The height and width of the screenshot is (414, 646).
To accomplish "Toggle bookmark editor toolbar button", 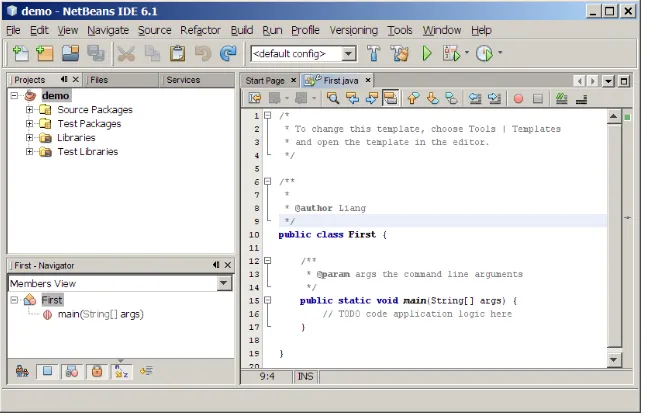I will pos(452,98).
